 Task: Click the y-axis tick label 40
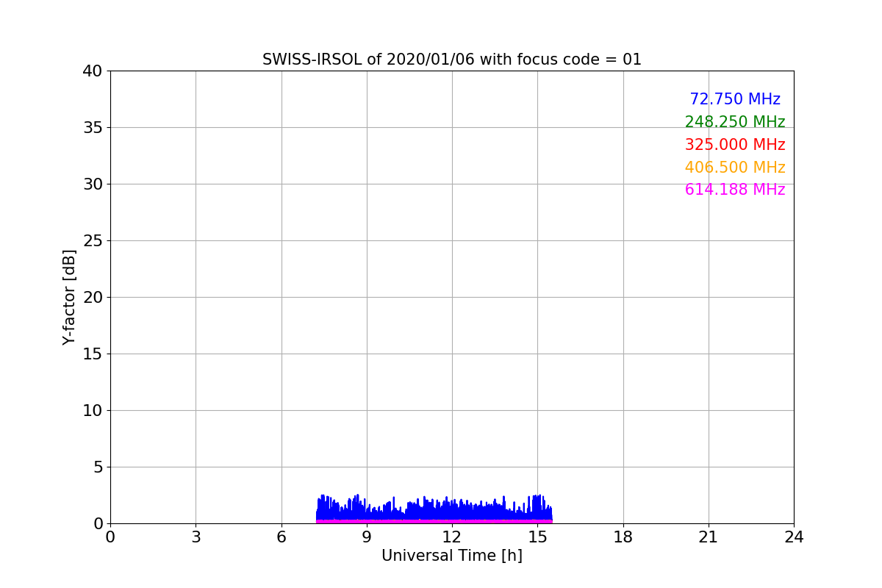pyautogui.click(x=93, y=71)
